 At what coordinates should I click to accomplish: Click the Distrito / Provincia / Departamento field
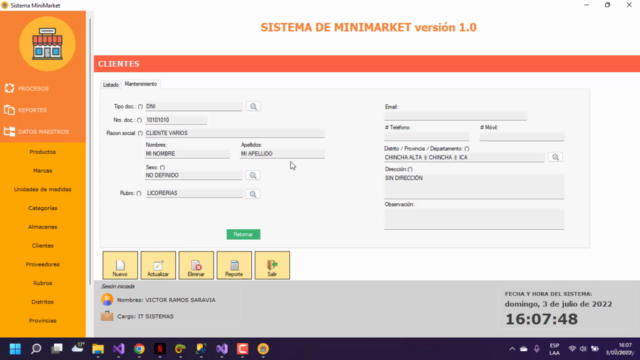click(464, 158)
